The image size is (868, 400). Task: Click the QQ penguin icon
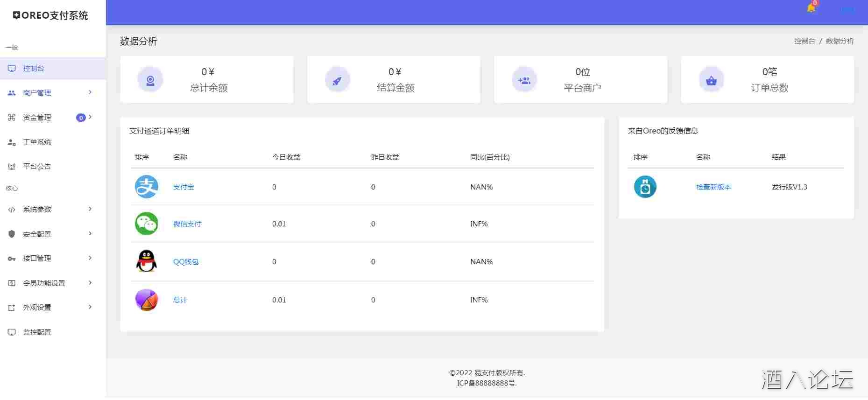point(146,261)
